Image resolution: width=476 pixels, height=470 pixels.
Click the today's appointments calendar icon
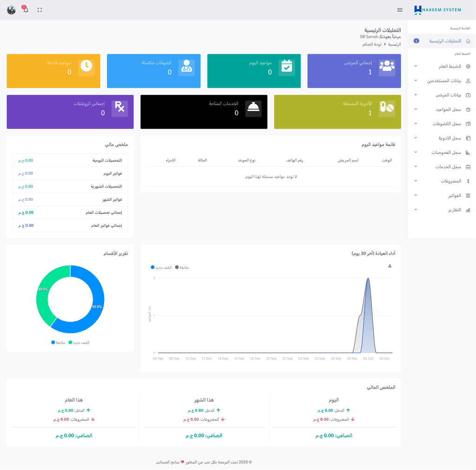click(286, 67)
